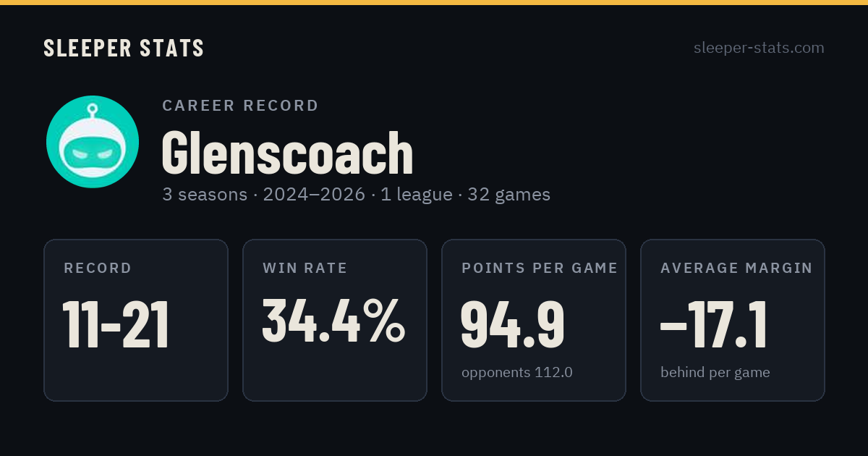Screen dimensions: 868x456
Task: Click the behind per game subtext
Action: click(x=715, y=373)
